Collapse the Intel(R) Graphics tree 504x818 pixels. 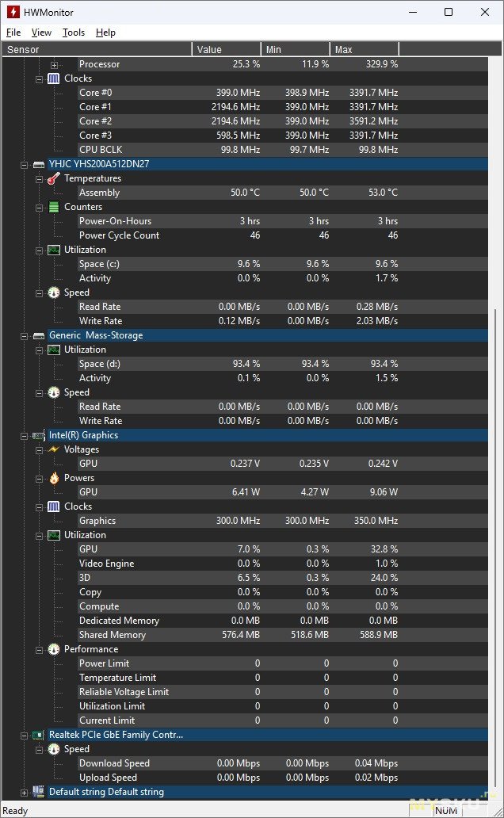pyautogui.click(x=24, y=436)
